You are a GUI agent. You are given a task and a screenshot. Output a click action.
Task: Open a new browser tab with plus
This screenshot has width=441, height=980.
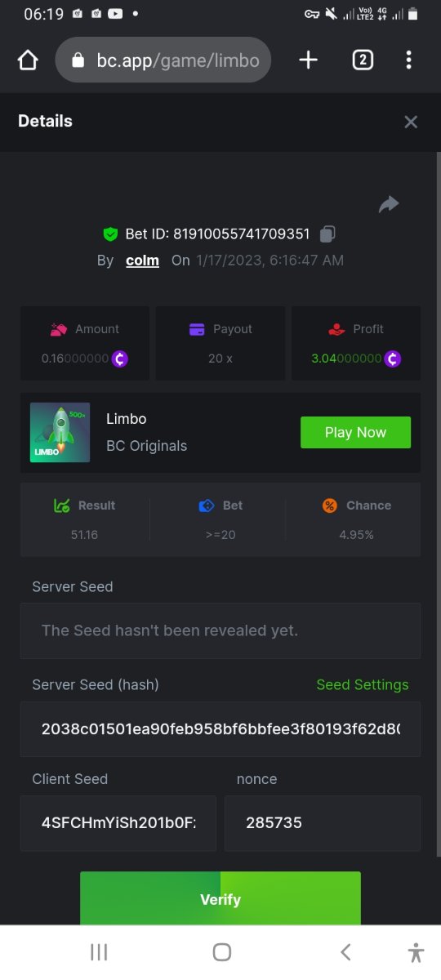tap(308, 60)
